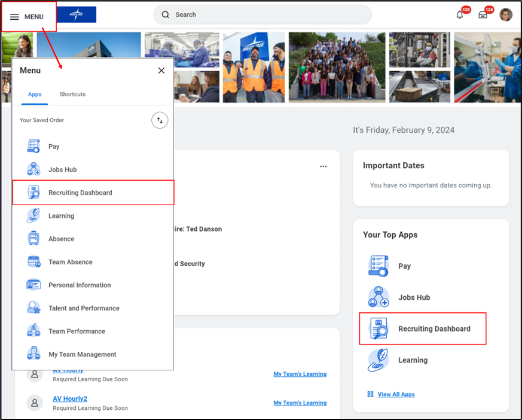
Task: Click the reorder arrows beside Your Saved Order
Action: [159, 120]
